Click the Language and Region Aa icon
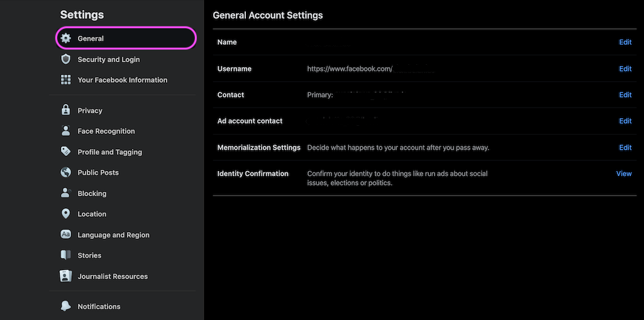 (65, 234)
